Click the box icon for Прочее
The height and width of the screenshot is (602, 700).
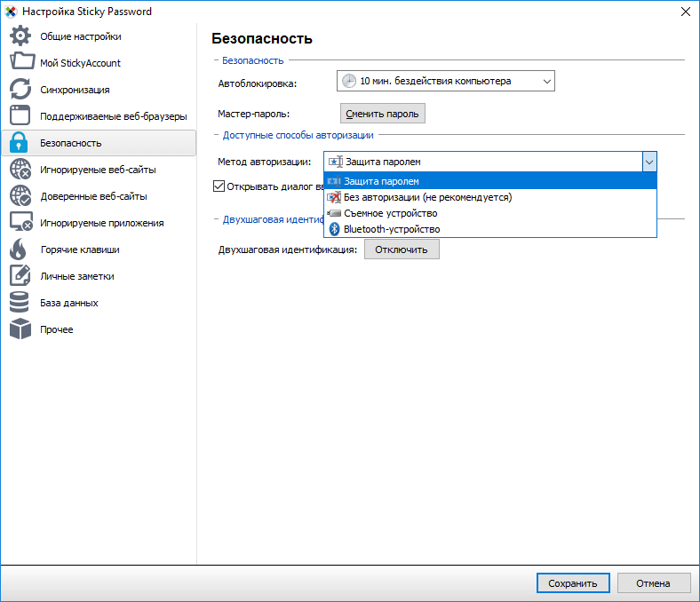tap(20, 329)
